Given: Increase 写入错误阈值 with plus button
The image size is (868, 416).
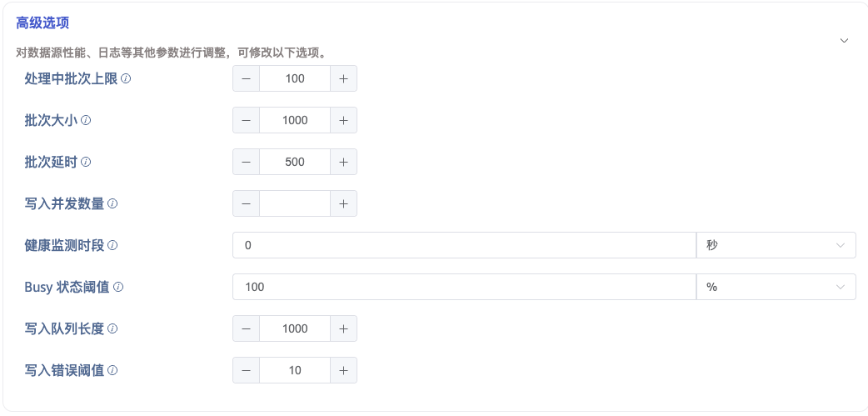Looking at the screenshot, I should [x=343, y=370].
